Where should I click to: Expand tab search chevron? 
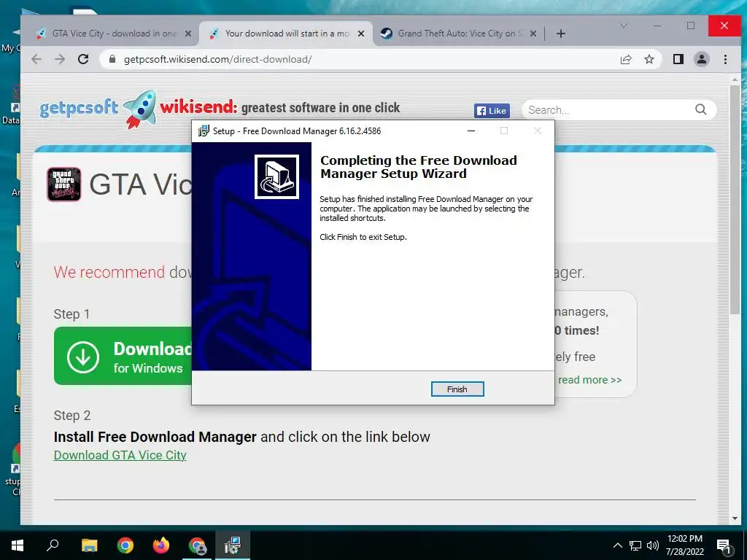click(623, 26)
